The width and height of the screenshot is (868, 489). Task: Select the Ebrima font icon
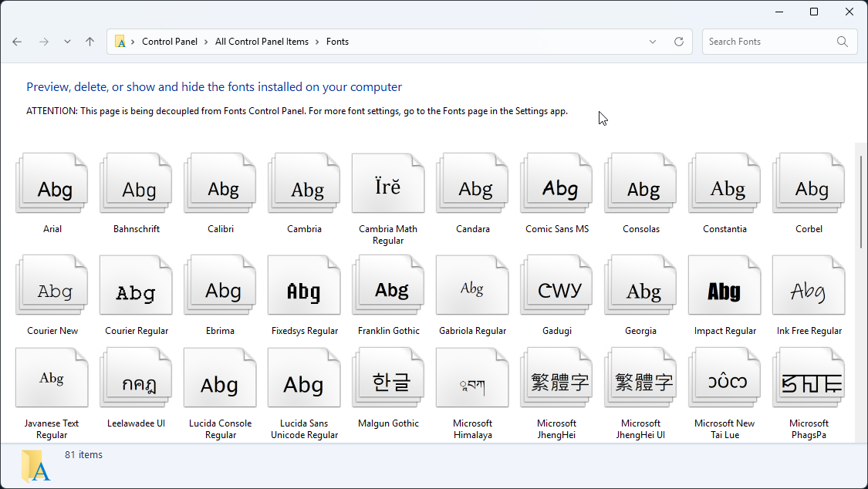[221, 285]
